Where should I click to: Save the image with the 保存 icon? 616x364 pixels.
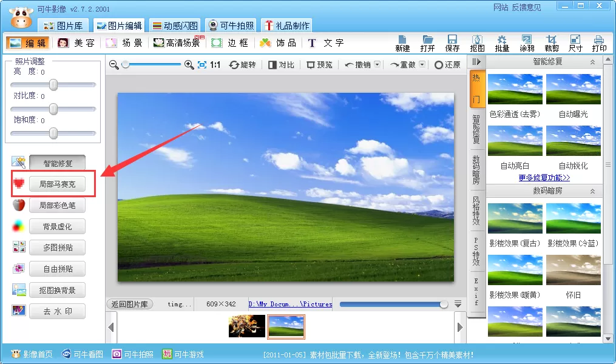tap(452, 43)
